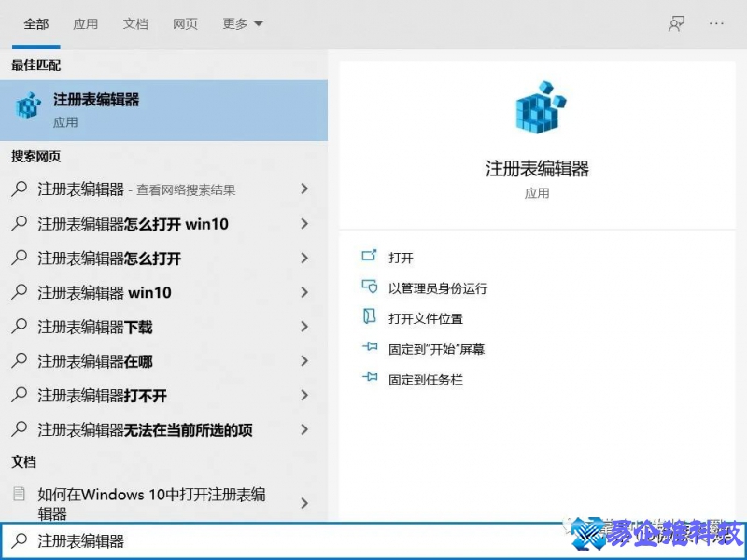Switch to the 应用 tab
The height and width of the screenshot is (560, 747).
[x=85, y=23]
